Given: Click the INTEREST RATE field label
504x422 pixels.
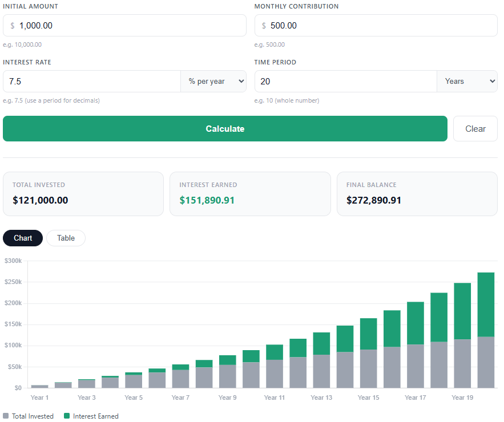Looking at the screenshot, I should (x=27, y=62).
